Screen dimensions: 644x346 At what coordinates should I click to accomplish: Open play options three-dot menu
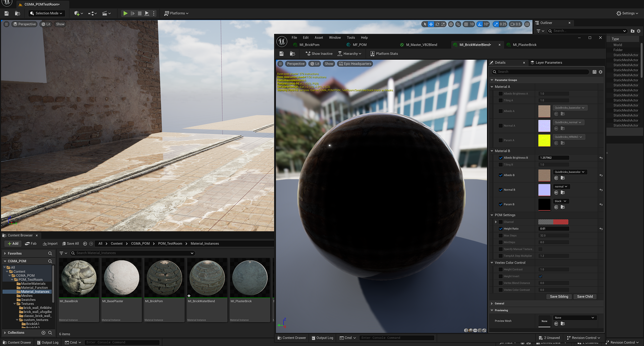pos(154,13)
